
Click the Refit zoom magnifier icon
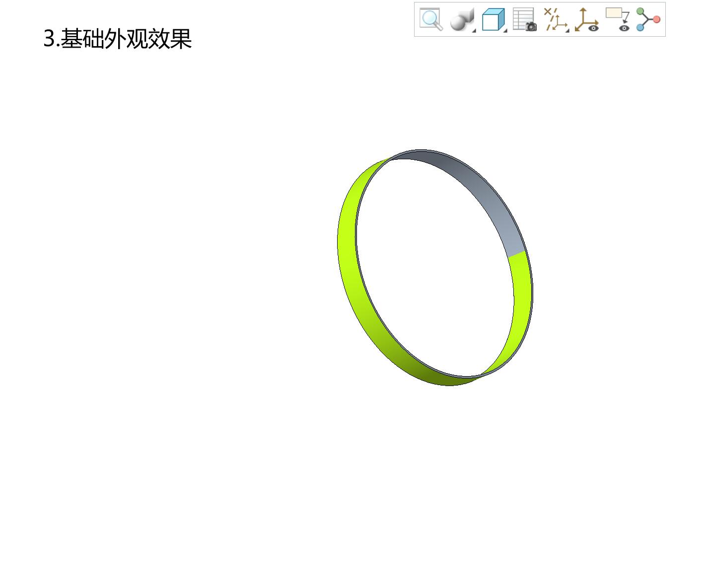[x=431, y=19]
